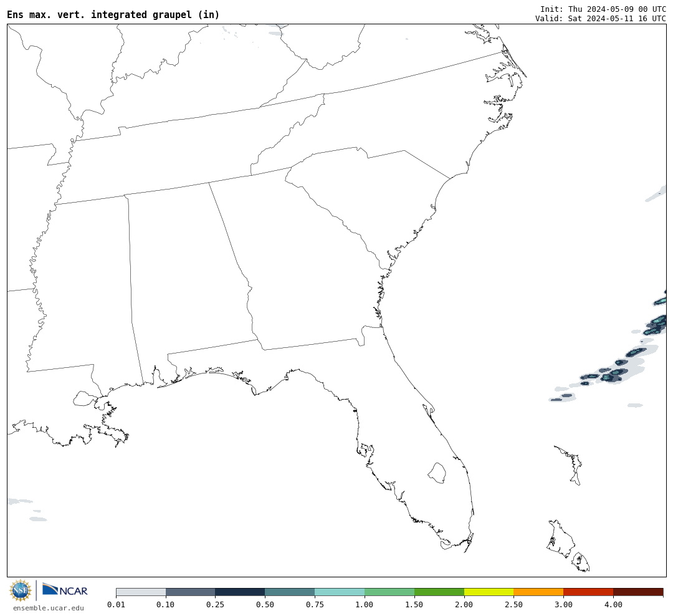673x616 pixels.
Task: Select the 0.25–0.50 dark navy swatch
Action: 241,592
